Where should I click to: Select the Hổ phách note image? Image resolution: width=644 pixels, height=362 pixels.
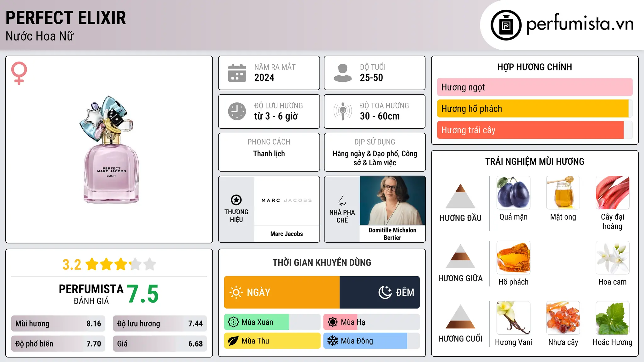click(514, 258)
